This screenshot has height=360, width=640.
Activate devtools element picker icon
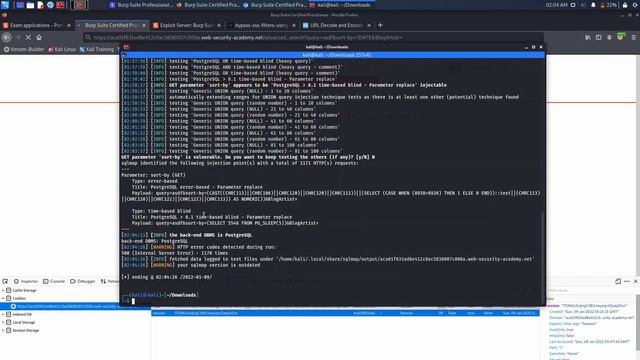5,281
